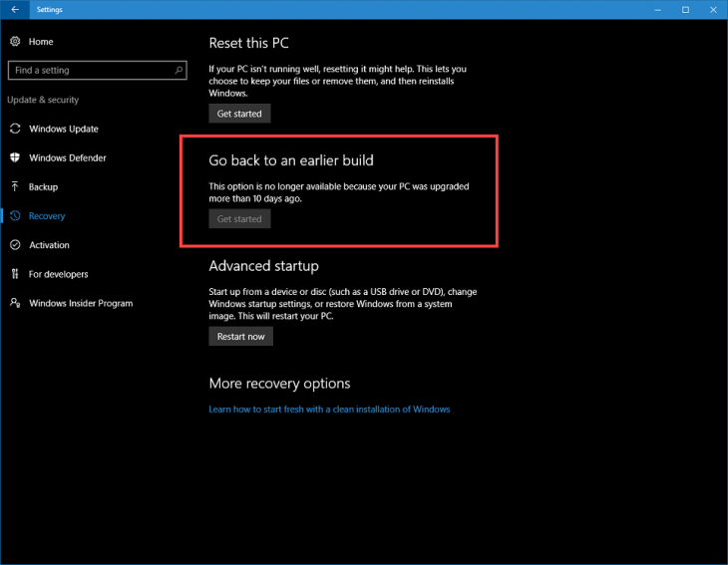This screenshot has height=565, width=728.
Task: Click the search magnifier icon
Action: tap(179, 70)
